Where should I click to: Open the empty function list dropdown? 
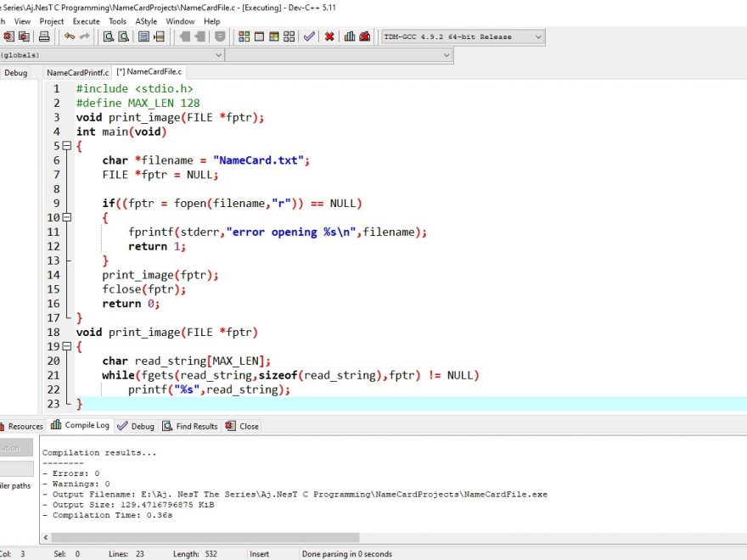447,55
